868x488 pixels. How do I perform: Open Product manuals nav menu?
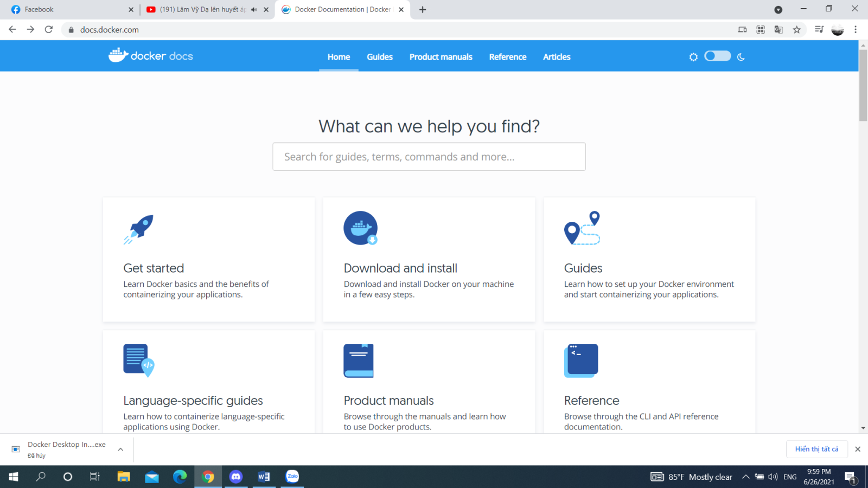441,57
